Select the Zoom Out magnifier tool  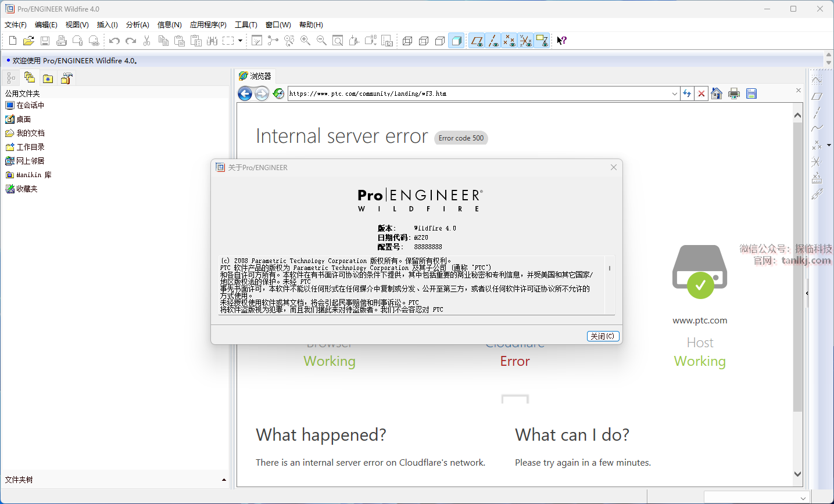[x=321, y=41]
